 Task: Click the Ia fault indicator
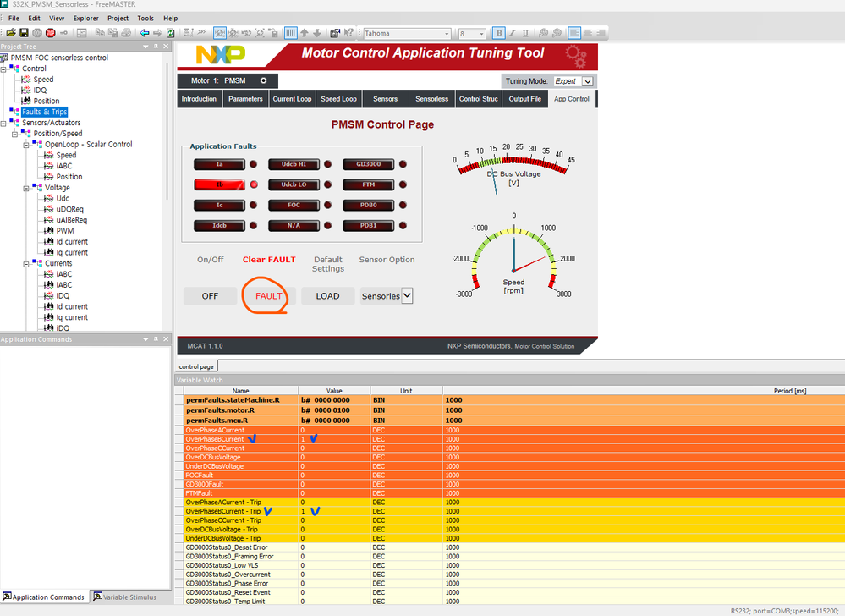point(219,164)
